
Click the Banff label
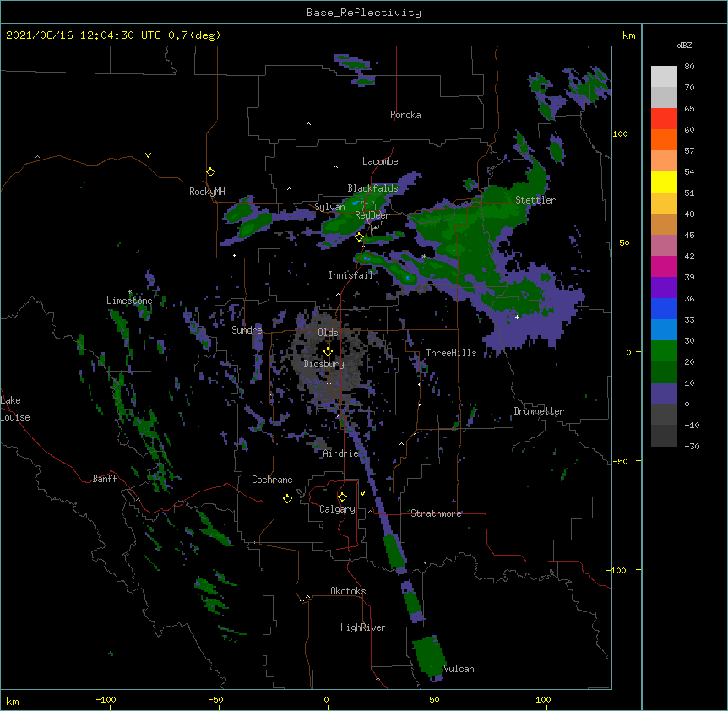click(x=105, y=479)
